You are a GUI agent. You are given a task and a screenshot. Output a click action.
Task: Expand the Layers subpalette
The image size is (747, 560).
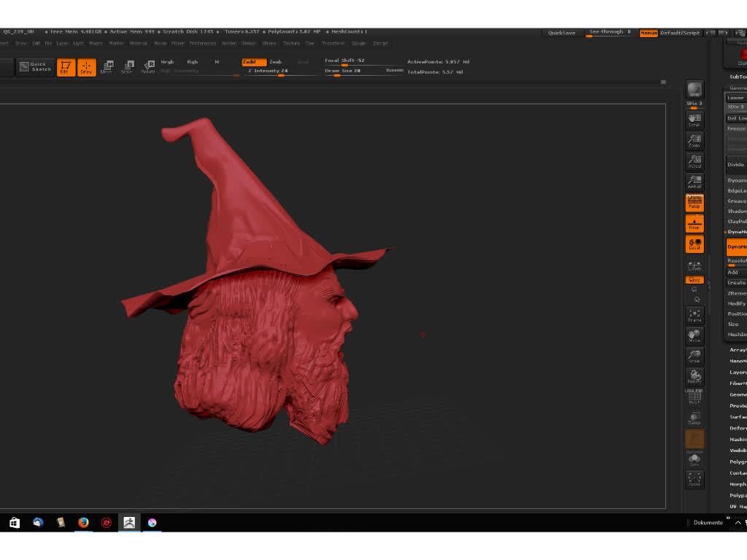click(738, 372)
